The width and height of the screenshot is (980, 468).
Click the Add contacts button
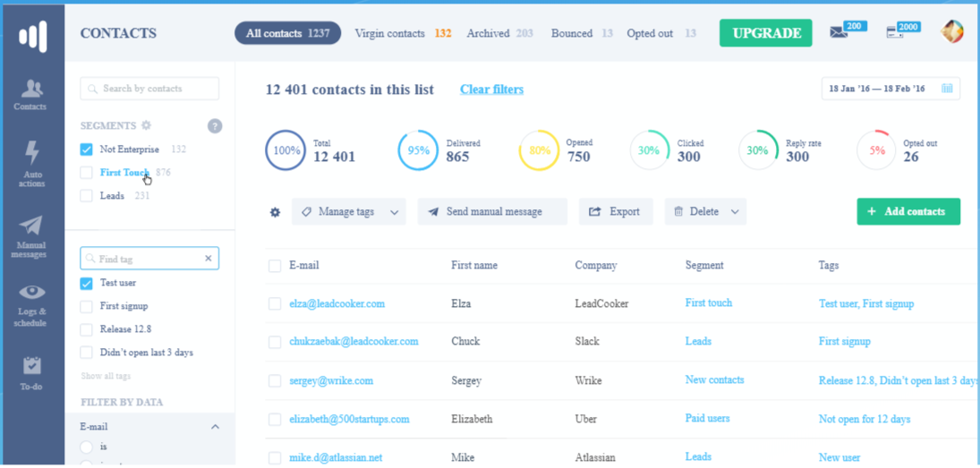[x=908, y=212]
